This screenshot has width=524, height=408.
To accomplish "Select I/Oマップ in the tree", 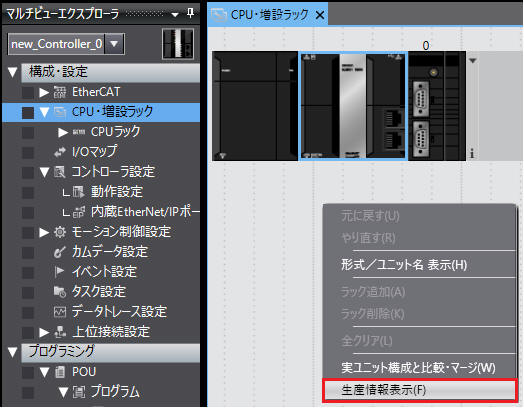I will [x=95, y=152].
